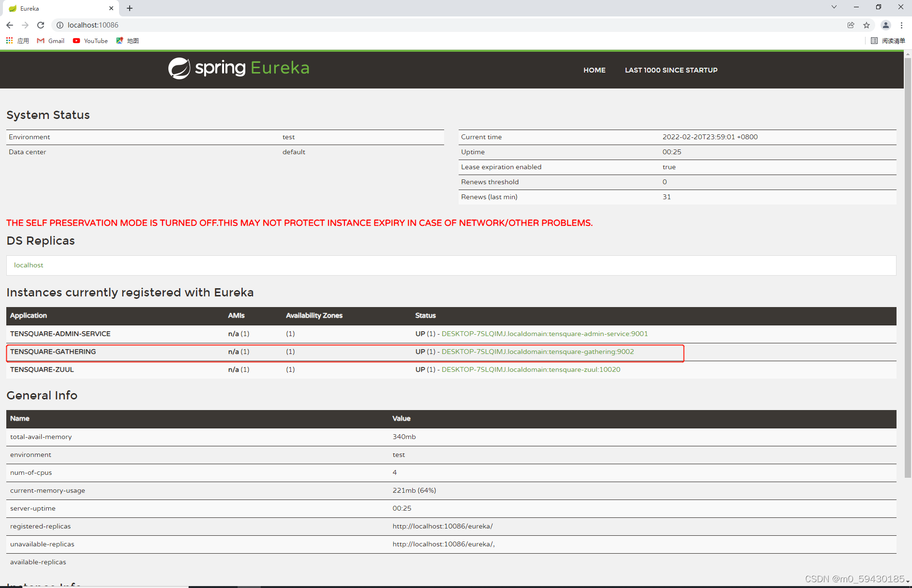Screen dimensions: 912x588
Task: Click the Renews (last min) value 31
Action: pos(667,197)
